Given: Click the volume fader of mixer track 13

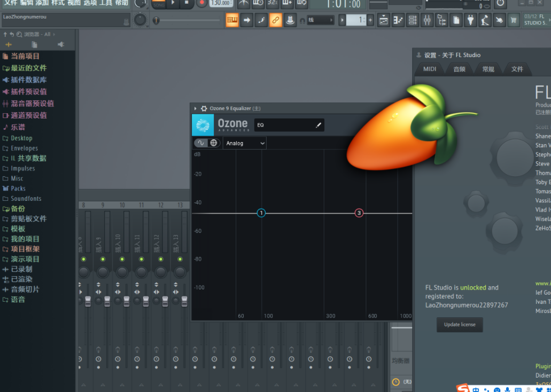Looking at the screenshot, I should [x=184, y=301].
